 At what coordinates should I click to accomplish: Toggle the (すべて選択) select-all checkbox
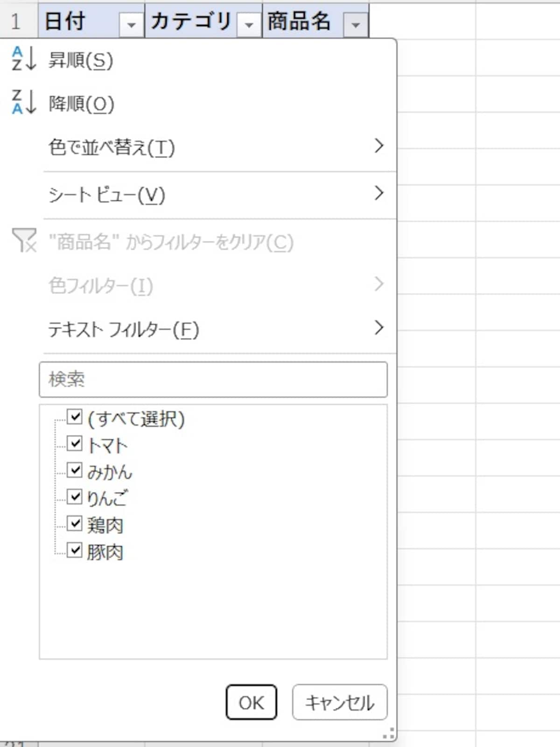point(75,418)
